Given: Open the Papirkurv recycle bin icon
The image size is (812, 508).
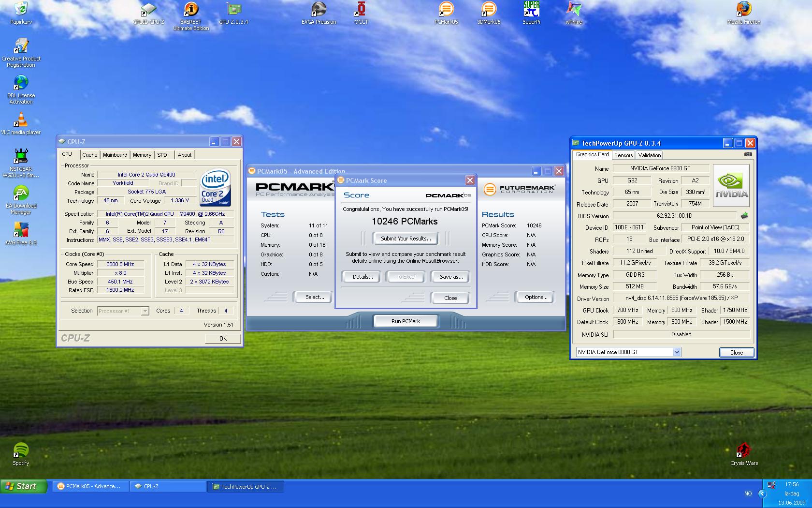Looking at the screenshot, I should [21, 13].
